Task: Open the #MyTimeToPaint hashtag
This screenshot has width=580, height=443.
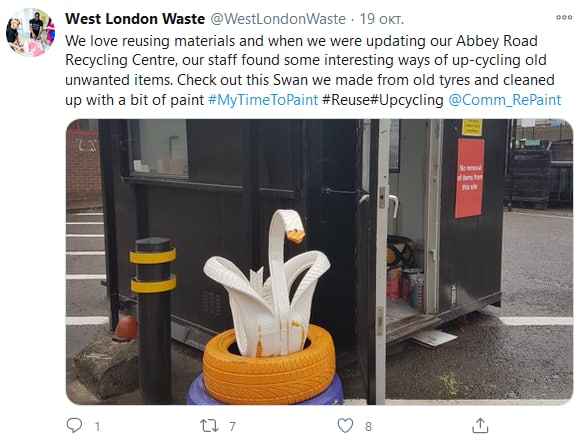Action: click(x=263, y=100)
